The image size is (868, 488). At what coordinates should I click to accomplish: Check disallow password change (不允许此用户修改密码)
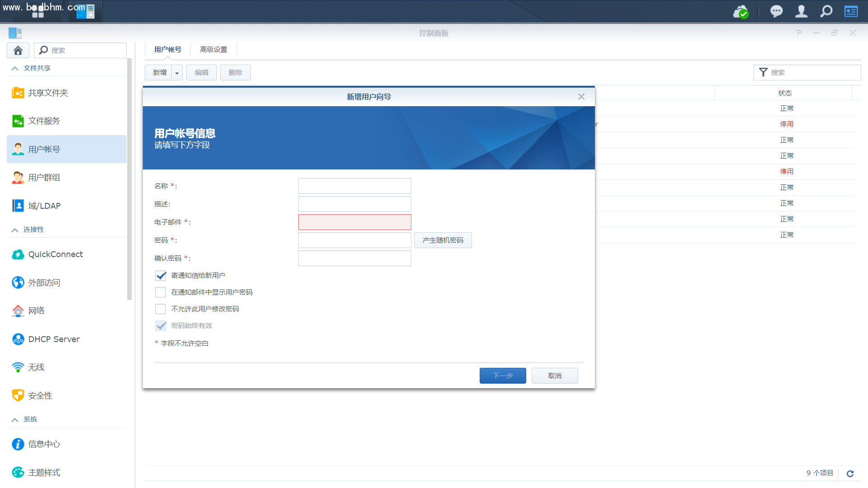(x=160, y=309)
